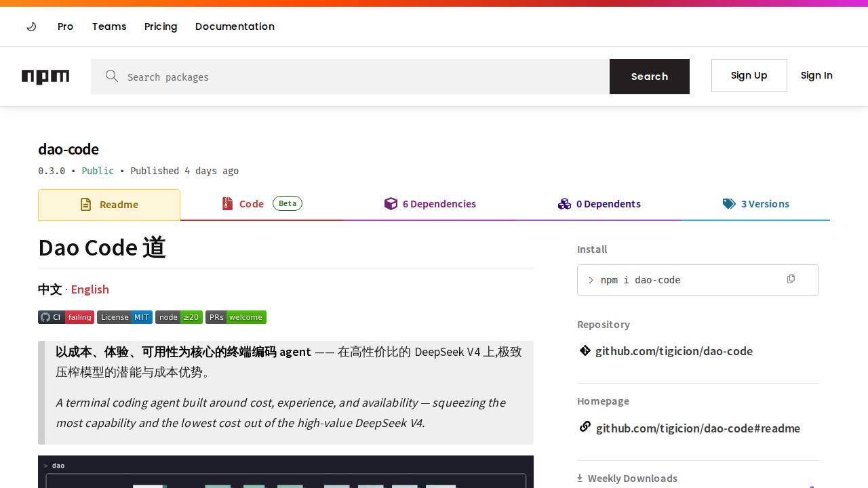Toggle dark mode moon icon
The height and width of the screenshot is (488, 868).
click(x=31, y=26)
